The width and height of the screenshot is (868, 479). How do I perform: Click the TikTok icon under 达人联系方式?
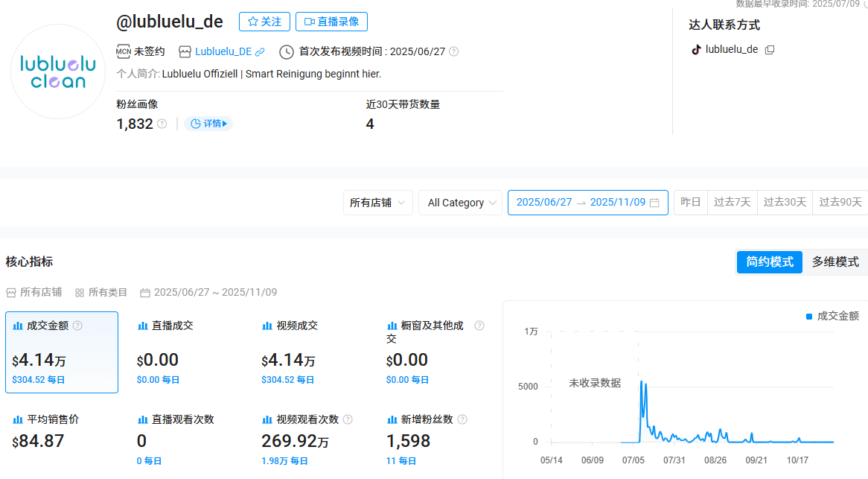pos(695,49)
